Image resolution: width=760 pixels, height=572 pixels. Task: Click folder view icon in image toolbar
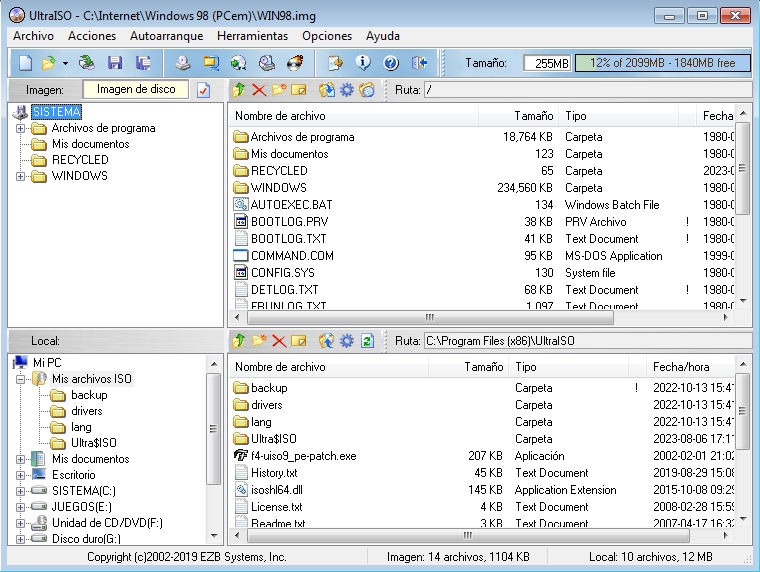pos(367,90)
